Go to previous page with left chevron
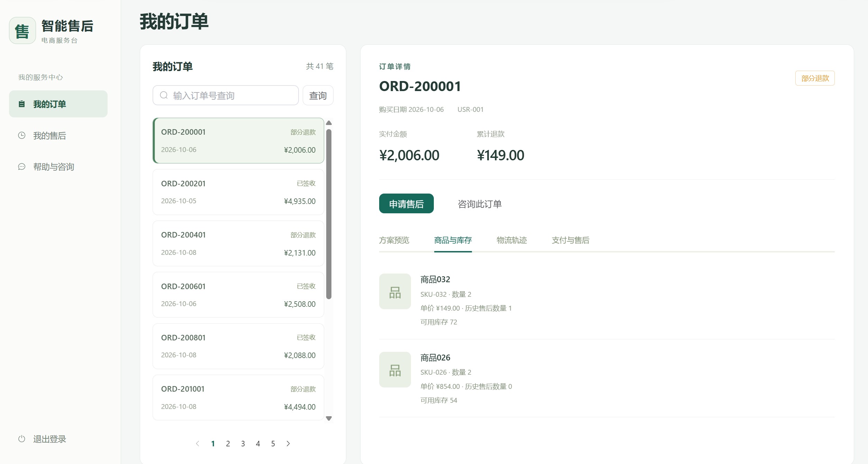Image resolution: width=868 pixels, height=464 pixels. click(198, 444)
